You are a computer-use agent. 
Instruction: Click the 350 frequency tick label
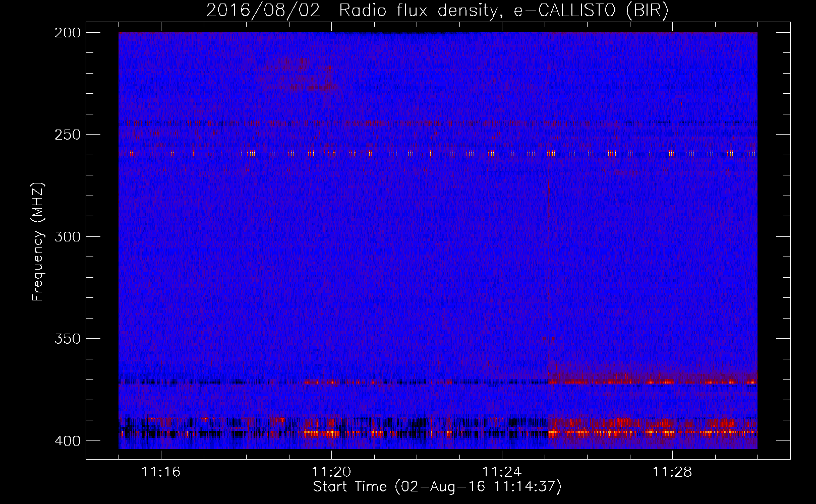tap(68, 338)
